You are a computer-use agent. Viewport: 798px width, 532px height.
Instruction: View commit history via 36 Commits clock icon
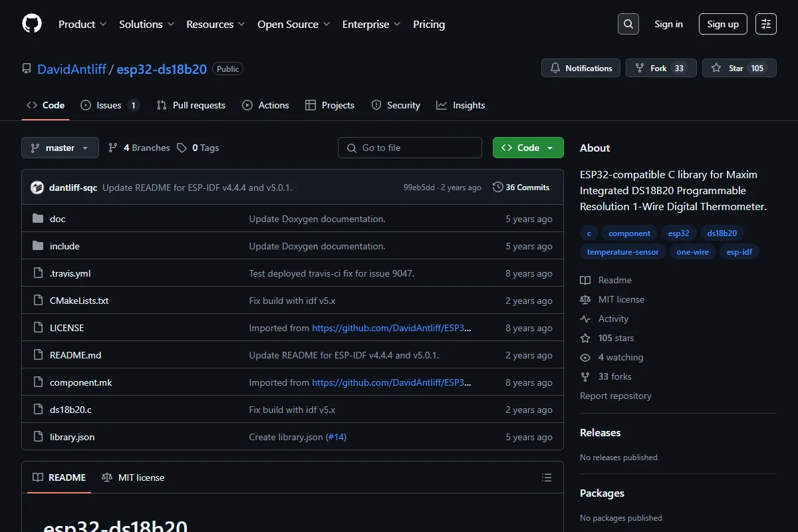click(x=497, y=188)
